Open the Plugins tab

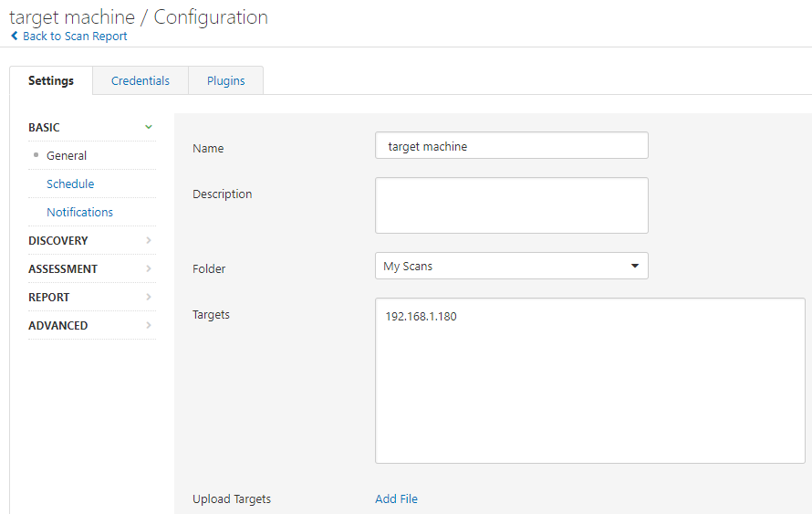(x=225, y=80)
